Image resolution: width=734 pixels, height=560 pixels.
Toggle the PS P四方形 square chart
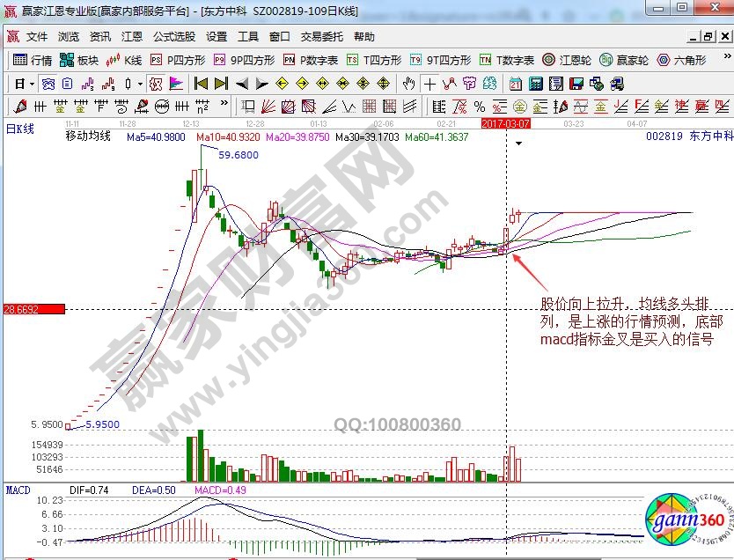pos(178,60)
